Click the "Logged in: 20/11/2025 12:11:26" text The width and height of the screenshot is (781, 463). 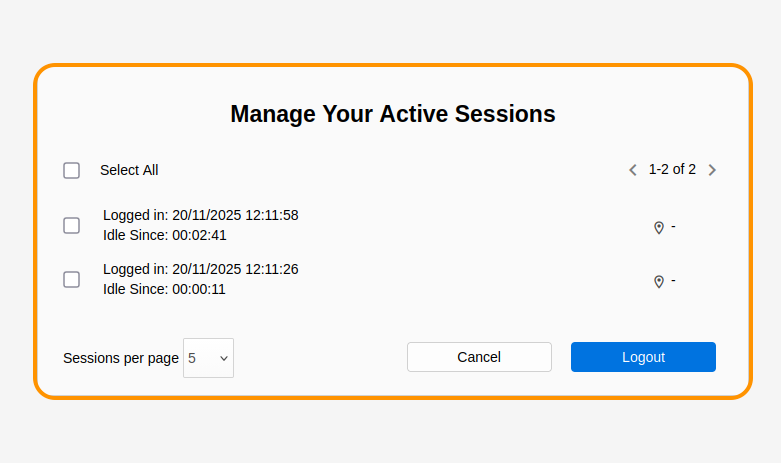coord(200,269)
